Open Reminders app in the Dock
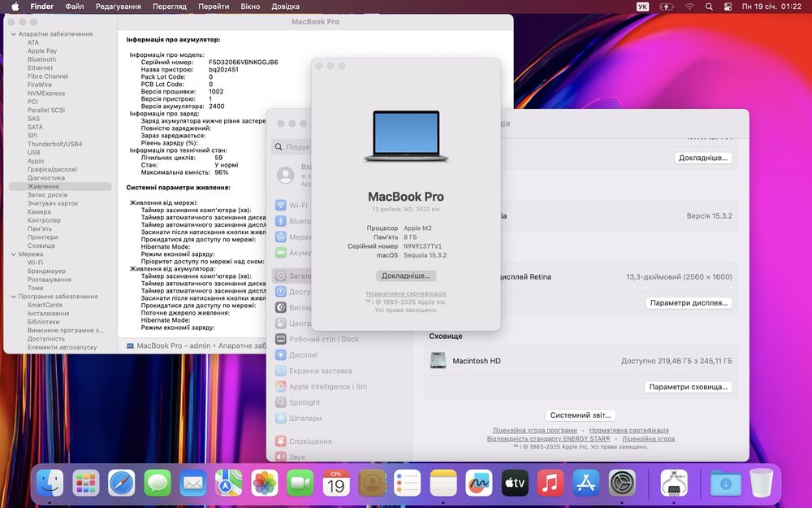 (408, 483)
